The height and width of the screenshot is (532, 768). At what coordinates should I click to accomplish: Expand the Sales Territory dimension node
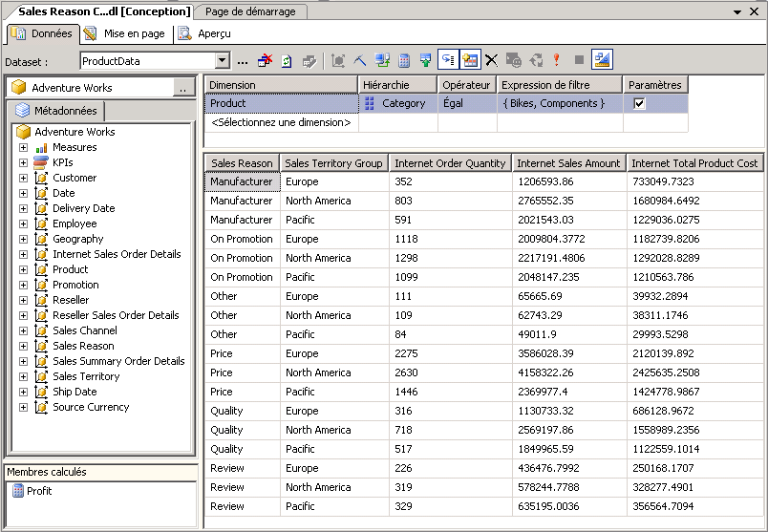click(23, 377)
